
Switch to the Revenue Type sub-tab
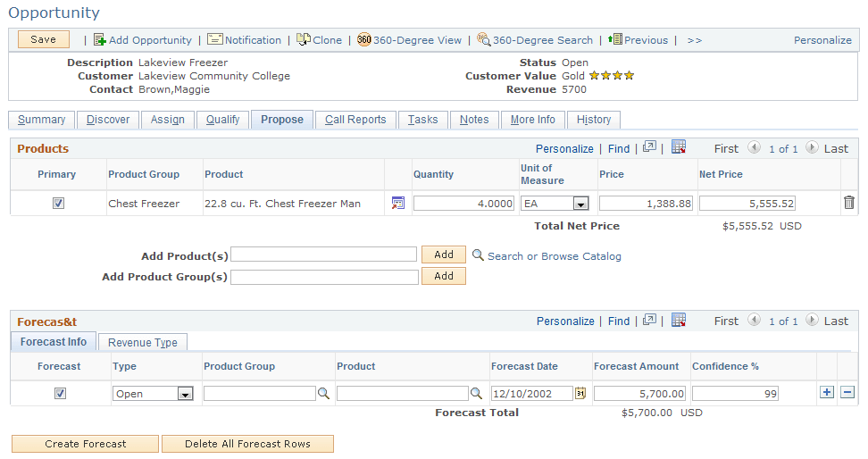pos(143,342)
